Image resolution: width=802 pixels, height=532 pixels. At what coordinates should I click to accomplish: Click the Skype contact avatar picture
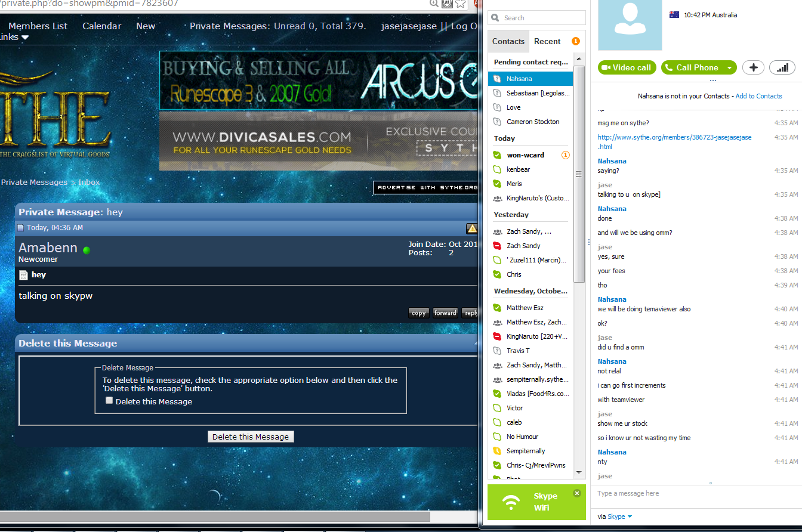(x=630, y=25)
